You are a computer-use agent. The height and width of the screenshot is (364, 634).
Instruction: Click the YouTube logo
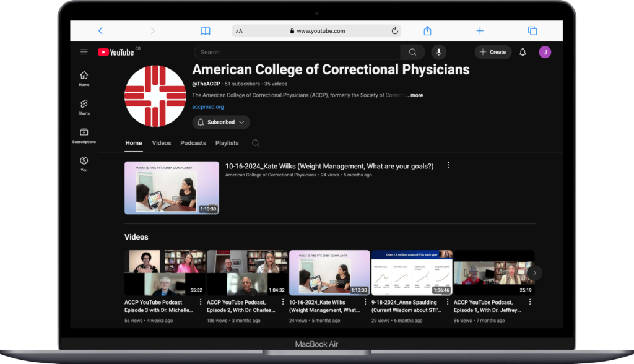point(116,52)
